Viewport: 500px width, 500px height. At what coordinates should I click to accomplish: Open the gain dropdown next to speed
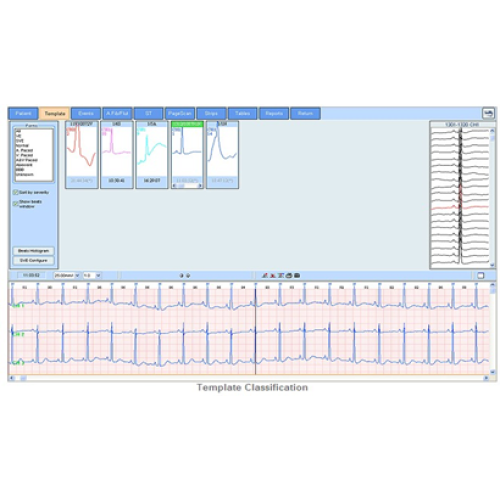pos(92,275)
